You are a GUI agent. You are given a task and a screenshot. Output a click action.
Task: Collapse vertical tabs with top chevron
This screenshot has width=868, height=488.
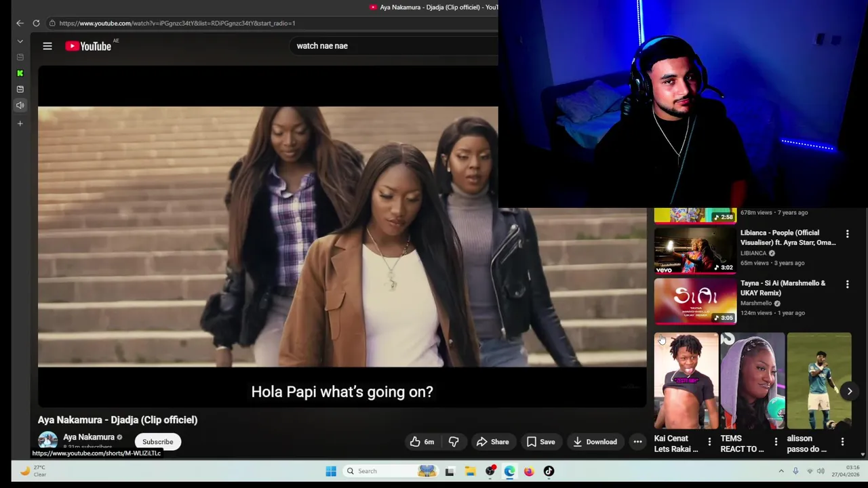(20, 41)
